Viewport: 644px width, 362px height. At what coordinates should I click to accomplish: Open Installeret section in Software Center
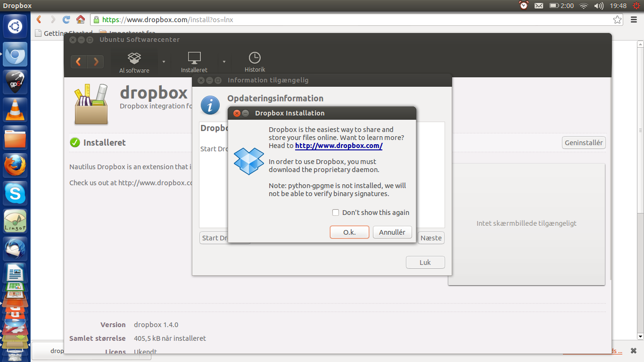(x=194, y=63)
